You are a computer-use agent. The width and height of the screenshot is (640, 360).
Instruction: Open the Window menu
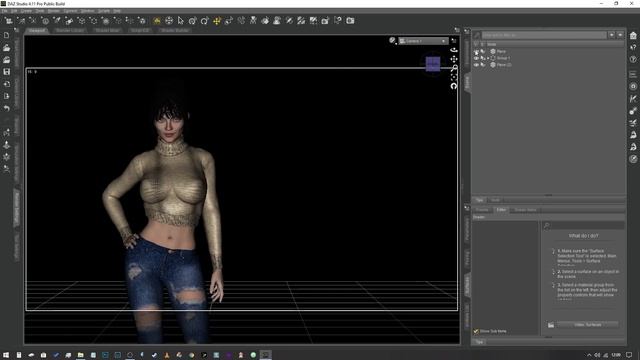87,11
